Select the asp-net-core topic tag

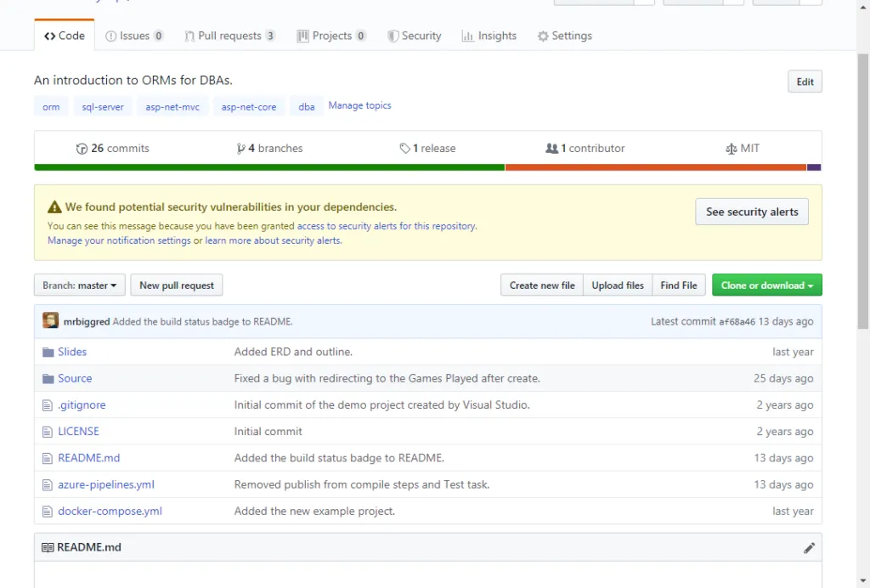pos(249,106)
